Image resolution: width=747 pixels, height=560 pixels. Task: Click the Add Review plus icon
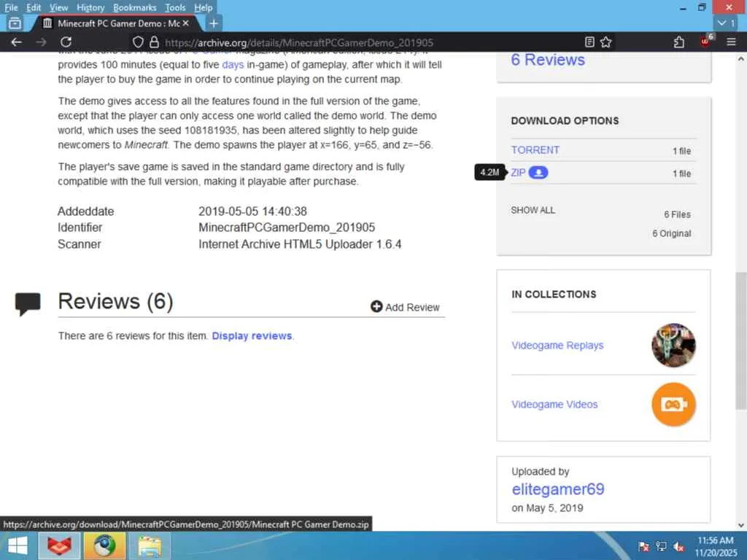click(x=376, y=307)
